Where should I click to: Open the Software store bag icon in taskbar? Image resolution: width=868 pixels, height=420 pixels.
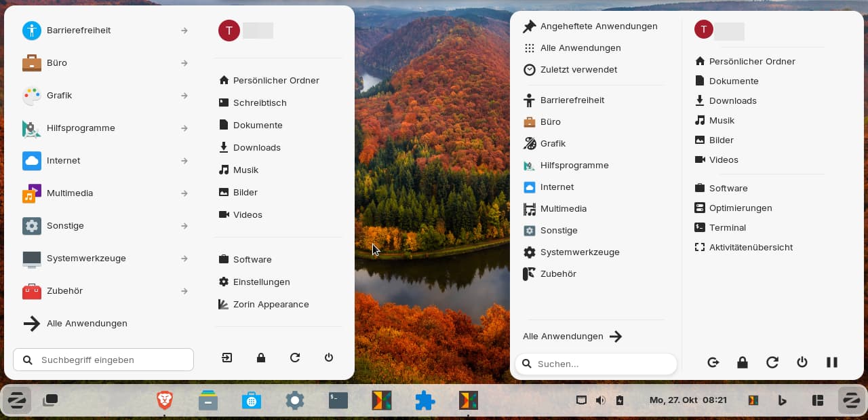coord(252,400)
